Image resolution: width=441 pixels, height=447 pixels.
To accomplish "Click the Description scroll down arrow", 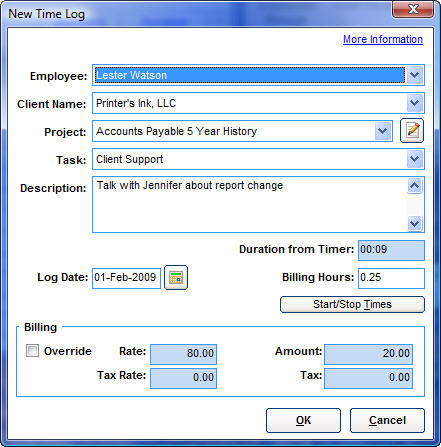I will [415, 223].
